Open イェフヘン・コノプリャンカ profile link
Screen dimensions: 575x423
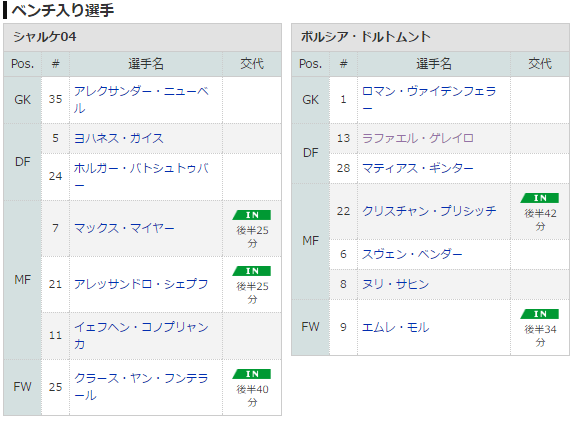[x=141, y=335]
